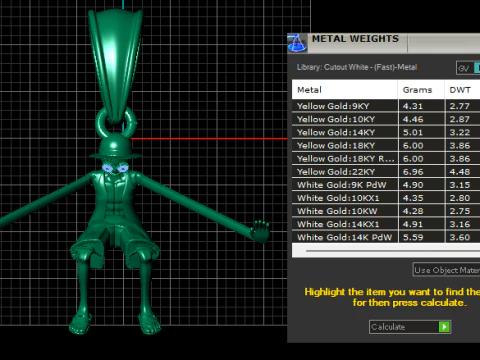Select the White Gold:14KX1 row

[386, 224]
